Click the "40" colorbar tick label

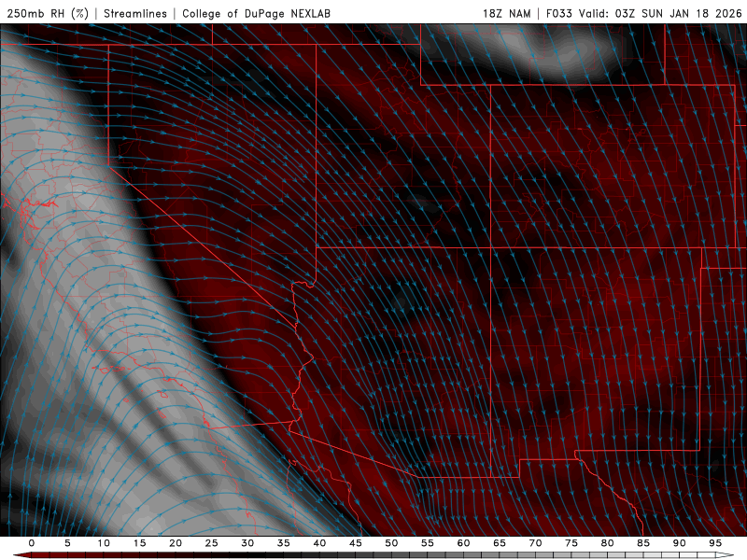pyautogui.click(x=319, y=543)
